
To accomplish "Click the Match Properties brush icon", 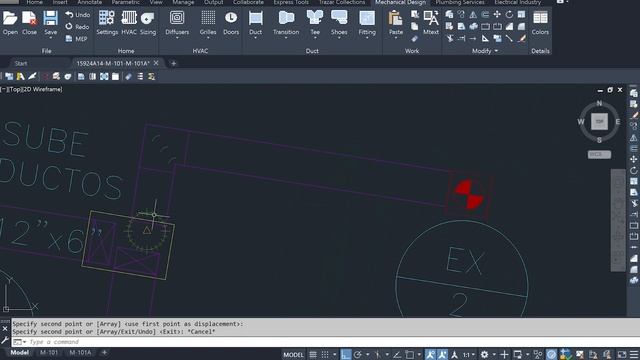I will click(521, 38).
